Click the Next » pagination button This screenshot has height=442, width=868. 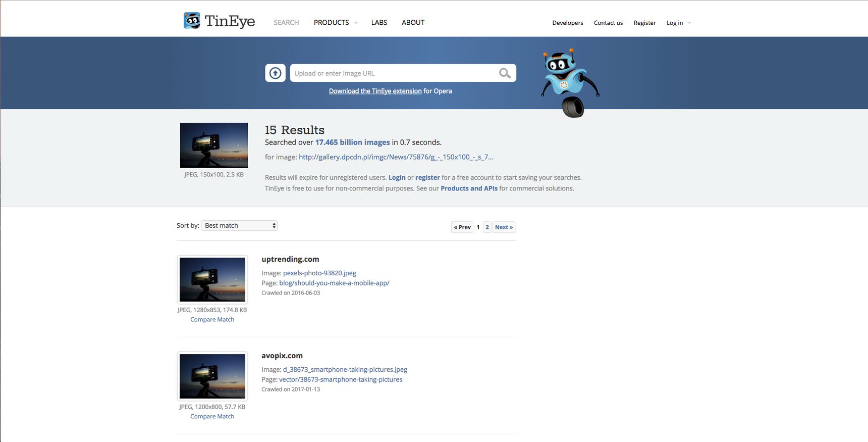[x=504, y=227]
